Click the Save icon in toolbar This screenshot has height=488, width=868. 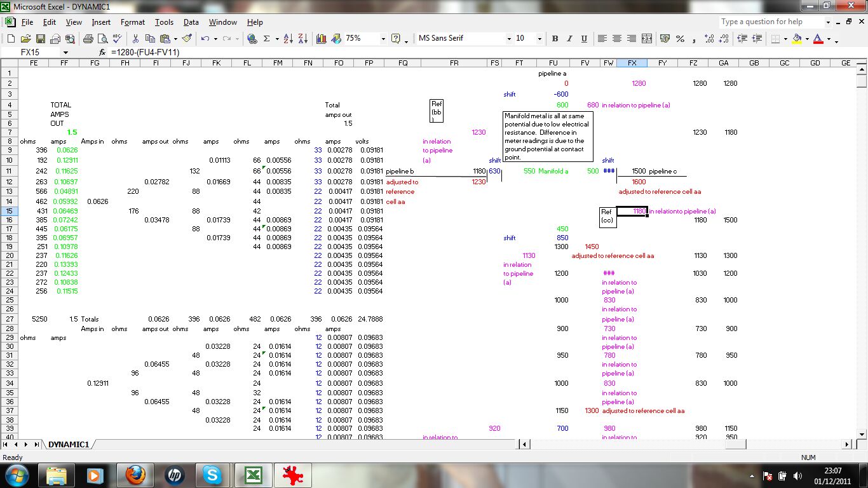point(40,39)
